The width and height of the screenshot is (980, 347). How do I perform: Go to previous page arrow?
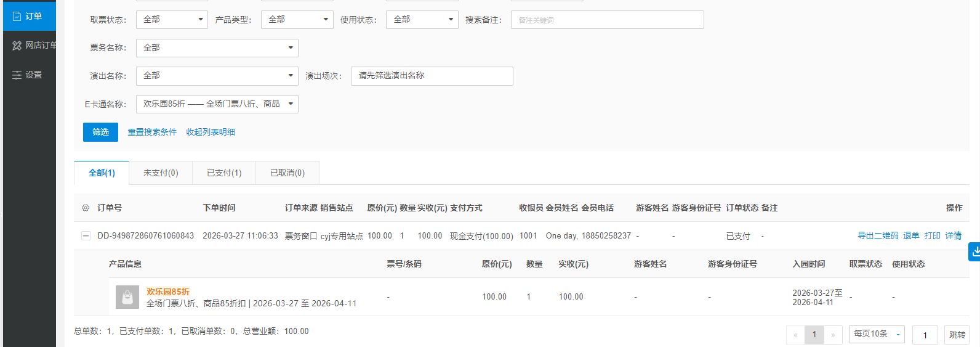click(x=795, y=335)
